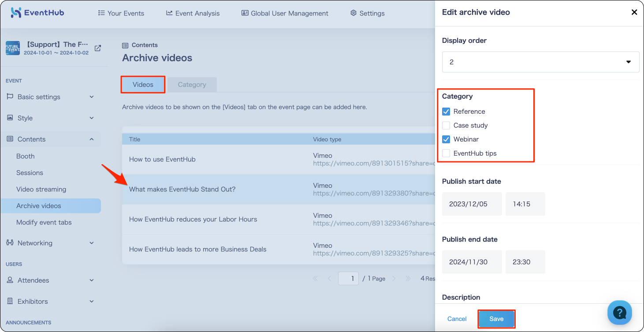Enable the EventHub tips checkbox
Screen dimensions: 644x332
click(446, 153)
